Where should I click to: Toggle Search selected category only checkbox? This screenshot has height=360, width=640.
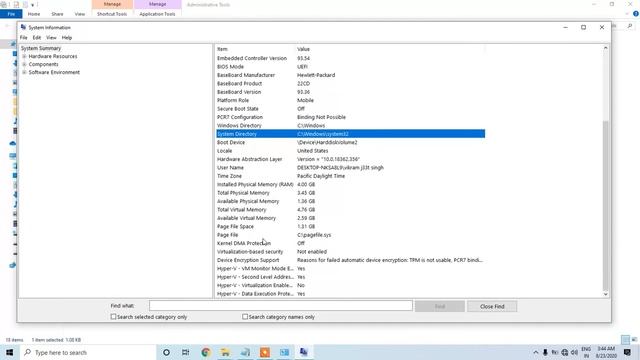tap(113, 317)
